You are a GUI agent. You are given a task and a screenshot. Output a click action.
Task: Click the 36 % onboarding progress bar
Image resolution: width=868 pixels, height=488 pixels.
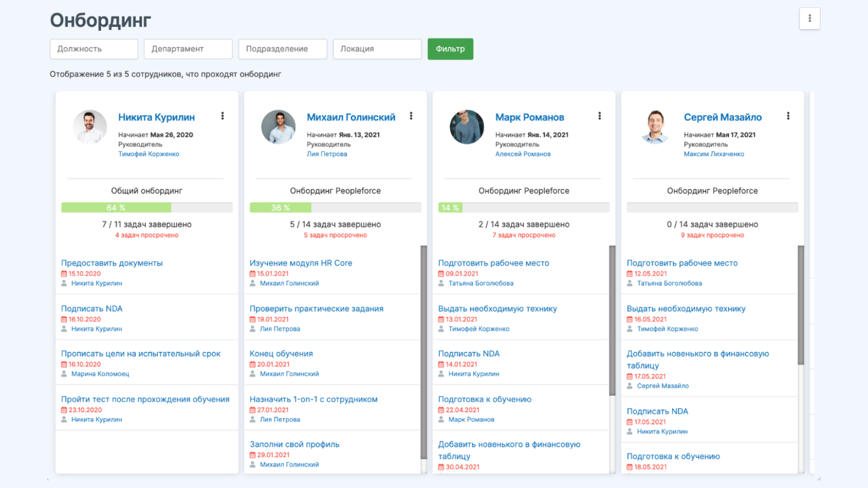pyautogui.click(x=335, y=208)
